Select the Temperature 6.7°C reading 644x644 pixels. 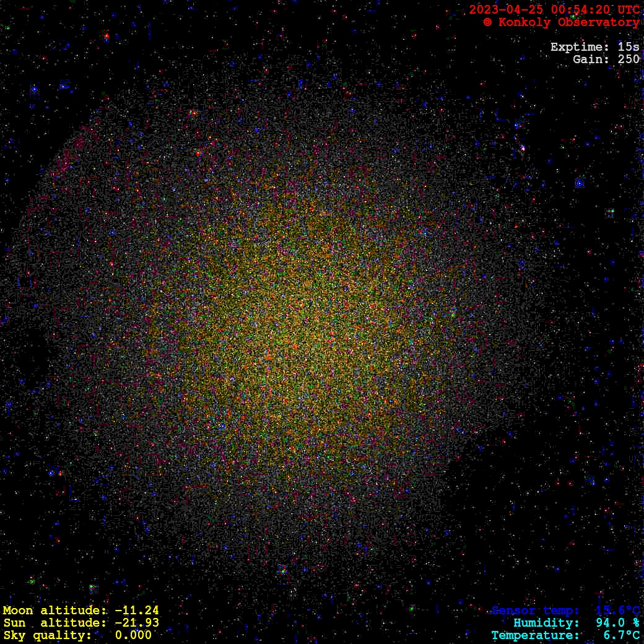click(x=565, y=635)
